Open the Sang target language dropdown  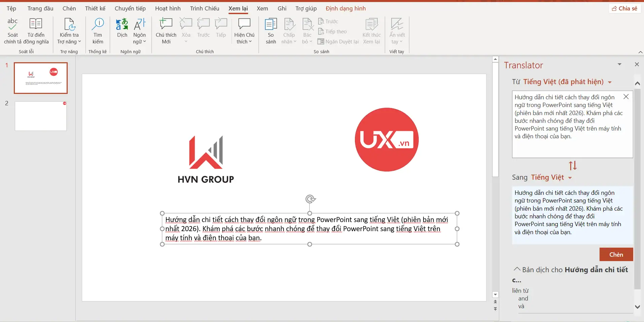pos(570,178)
